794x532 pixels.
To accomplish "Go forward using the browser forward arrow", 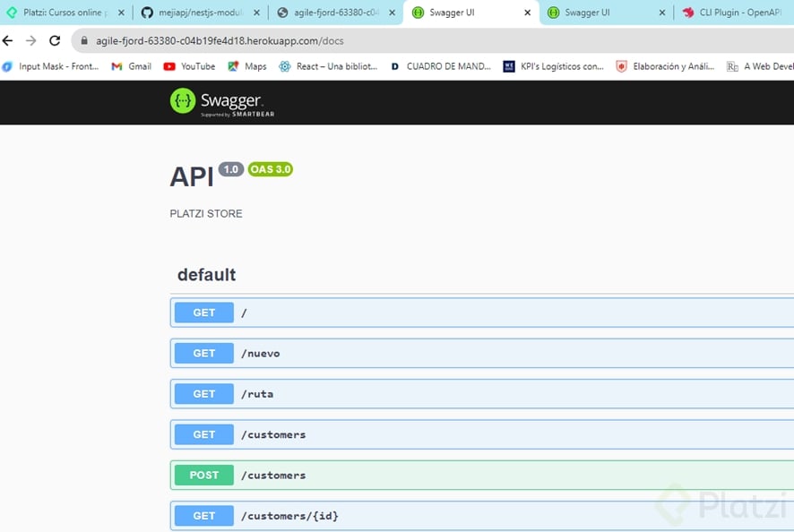I will pos(30,40).
